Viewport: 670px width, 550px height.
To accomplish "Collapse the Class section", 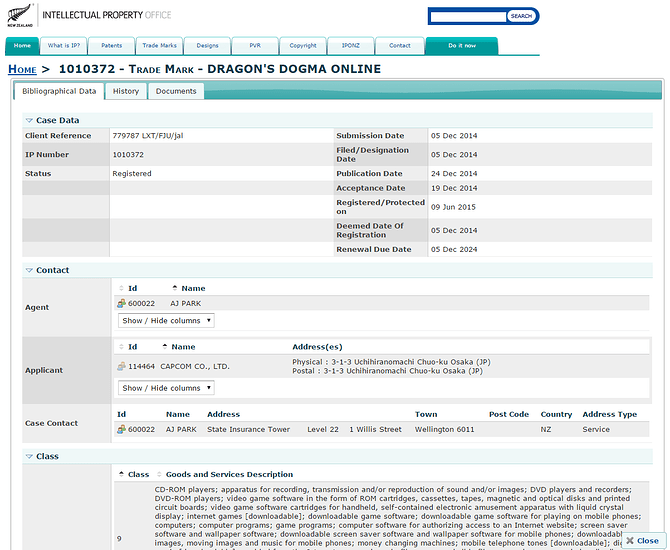I will coord(29,456).
